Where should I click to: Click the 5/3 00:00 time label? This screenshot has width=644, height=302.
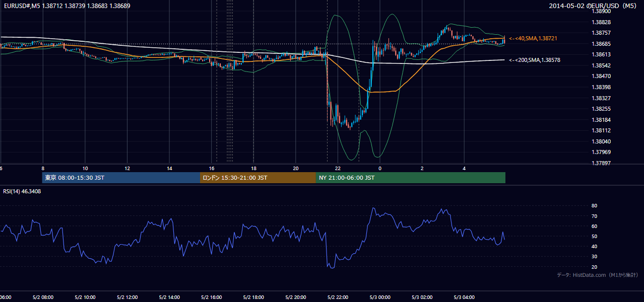pos(380,297)
